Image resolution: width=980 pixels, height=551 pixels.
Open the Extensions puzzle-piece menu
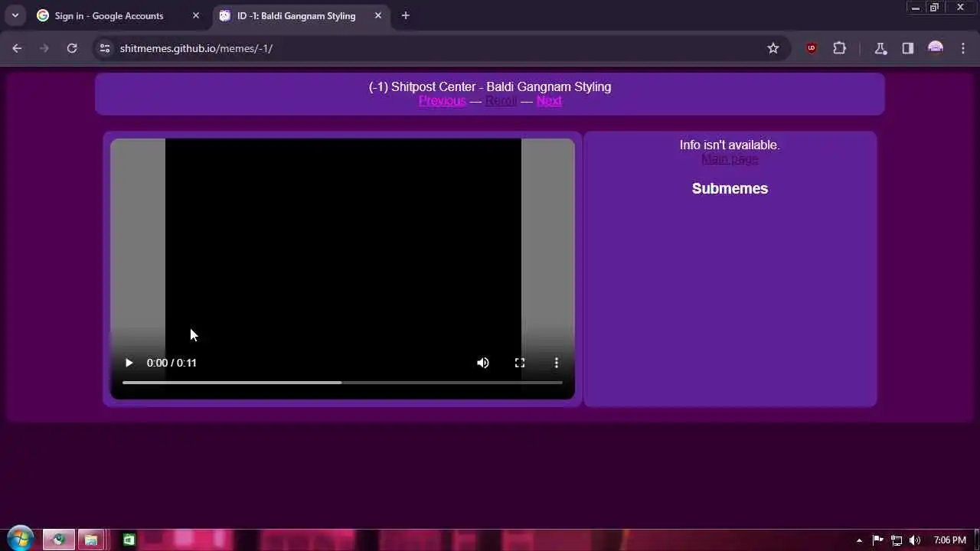click(x=839, y=48)
